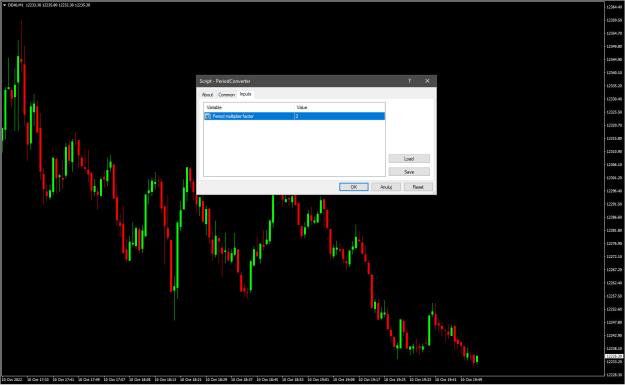Click the Value column header
Screen dimensions: 625x385
click(x=340, y=107)
